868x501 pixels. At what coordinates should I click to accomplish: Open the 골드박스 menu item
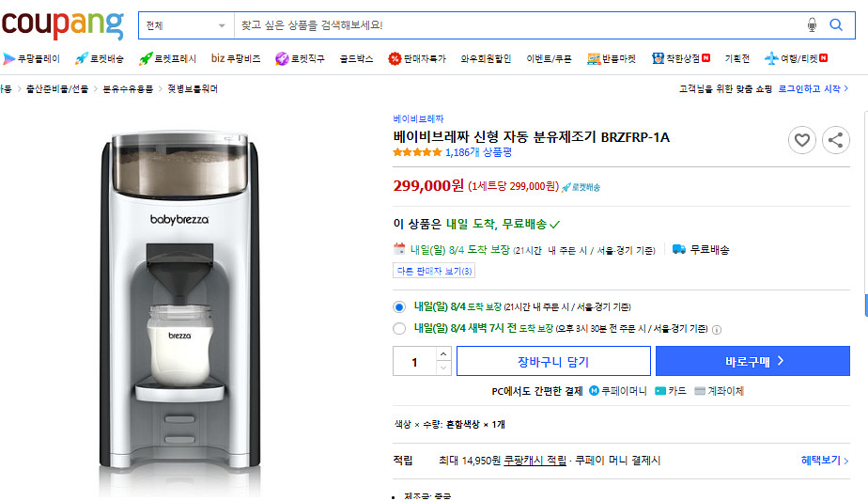[x=356, y=58]
